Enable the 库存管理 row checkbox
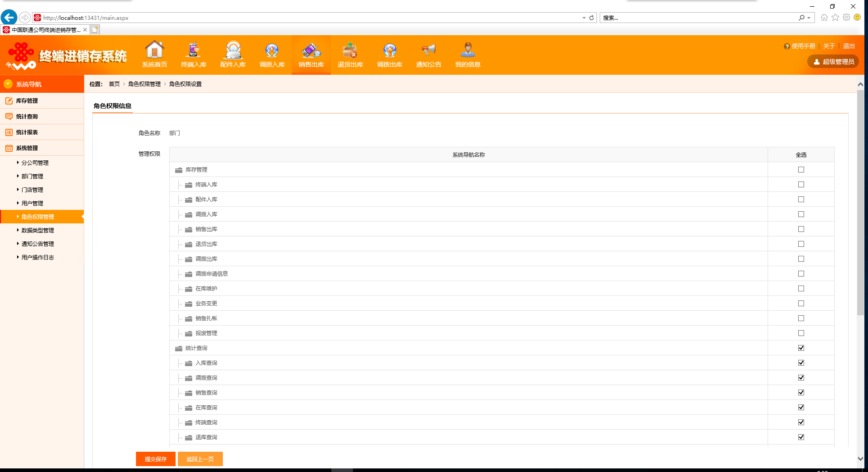The height and width of the screenshot is (472, 868). pyautogui.click(x=801, y=169)
